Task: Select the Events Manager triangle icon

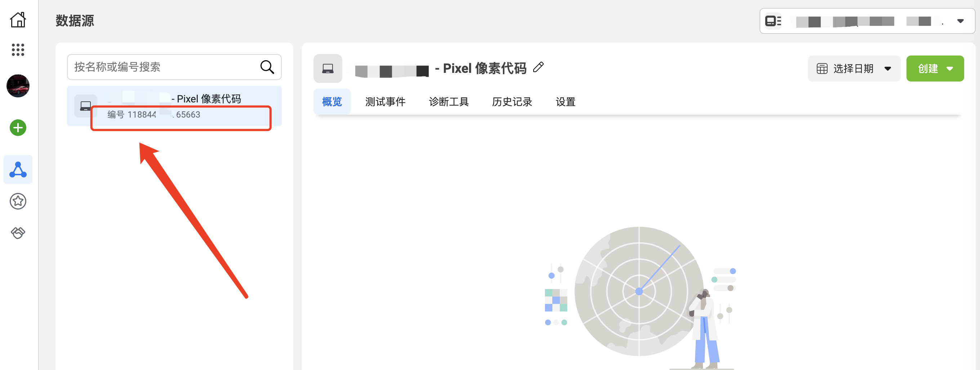Action: pos(18,169)
